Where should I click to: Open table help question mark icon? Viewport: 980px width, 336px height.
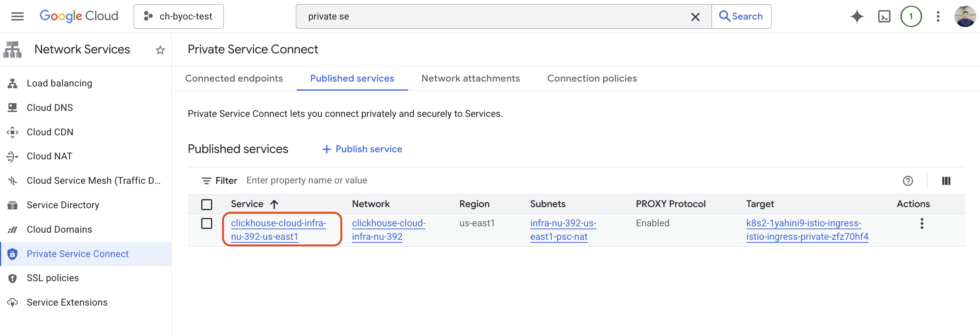[908, 181]
